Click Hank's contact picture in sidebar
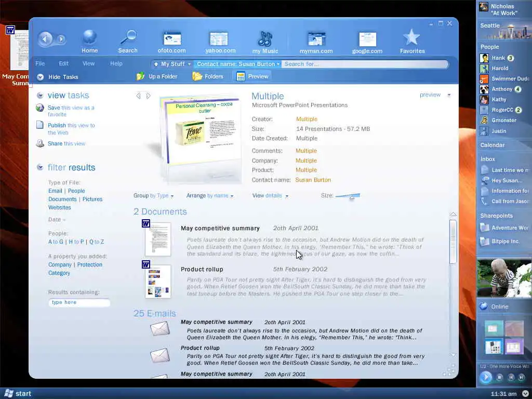The height and width of the screenshot is (399, 532). click(484, 58)
